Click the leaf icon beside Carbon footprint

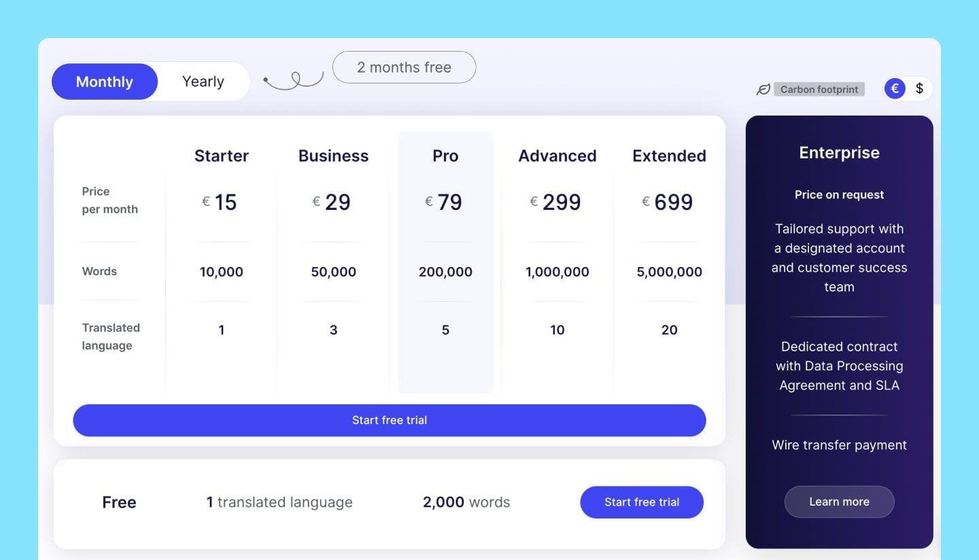coord(763,89)
